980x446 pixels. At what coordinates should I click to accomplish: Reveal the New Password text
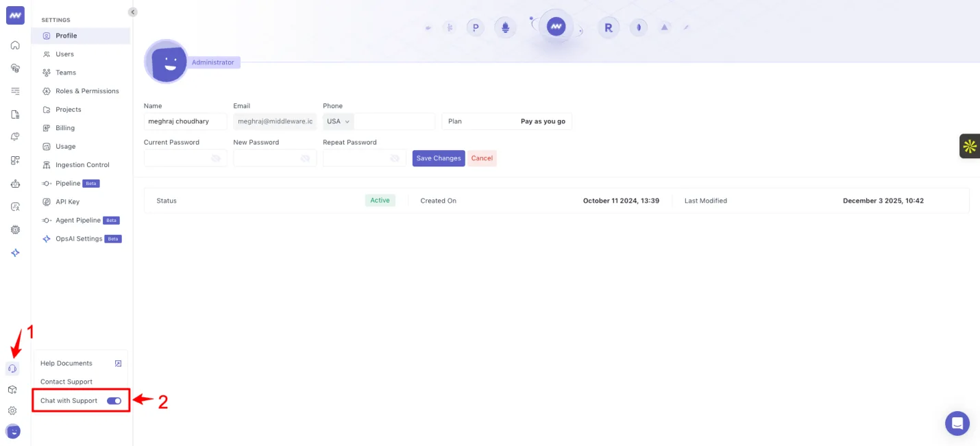click(x=305, y=158)
